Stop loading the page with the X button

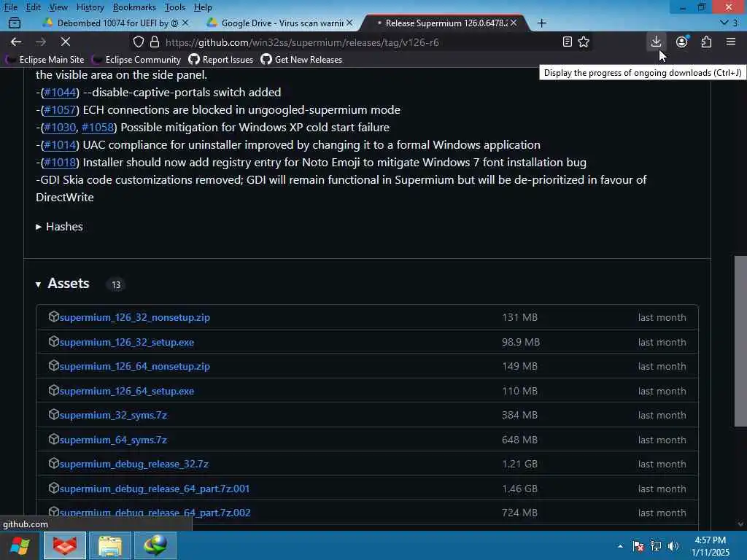[x=65, y=42]
